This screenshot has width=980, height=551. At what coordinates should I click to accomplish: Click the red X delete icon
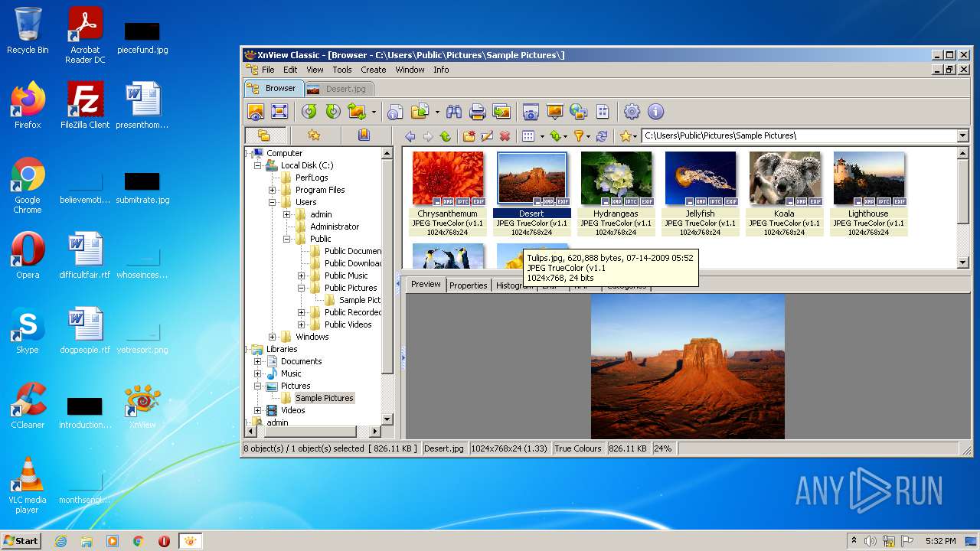tap(505, 136)
